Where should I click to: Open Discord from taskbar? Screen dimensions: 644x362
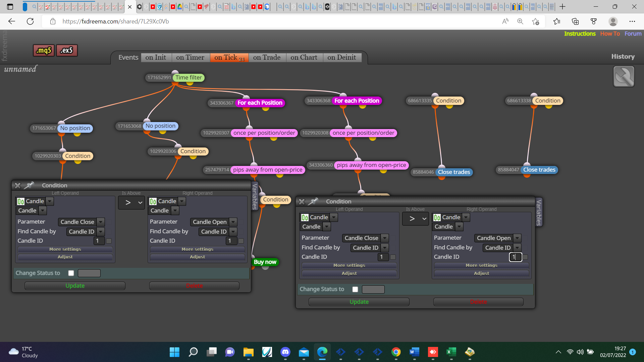click(x=285, y=352)
